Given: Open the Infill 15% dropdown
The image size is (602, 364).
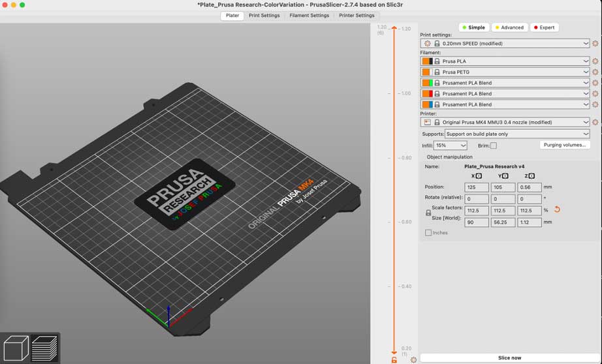Looking at the screenshot, I should point(451,145).
